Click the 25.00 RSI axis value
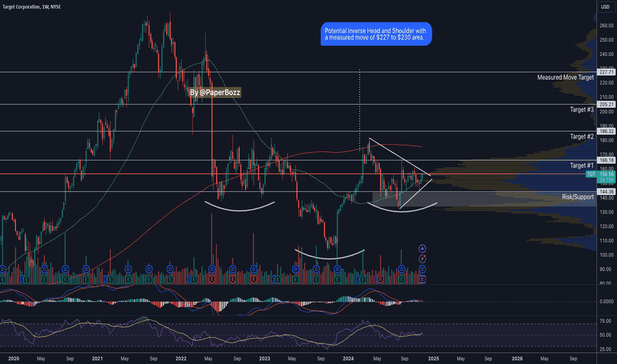The width and height of the screenshot is (617, 364). pyautogui.click(x=605, y=349)
